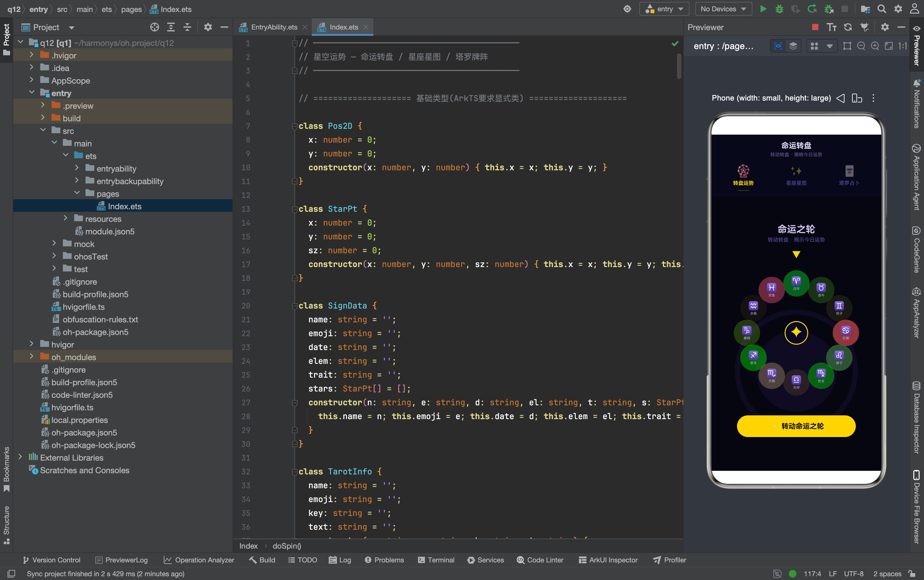Collapse all in Project panel toolbar

(x=187, y=27)
